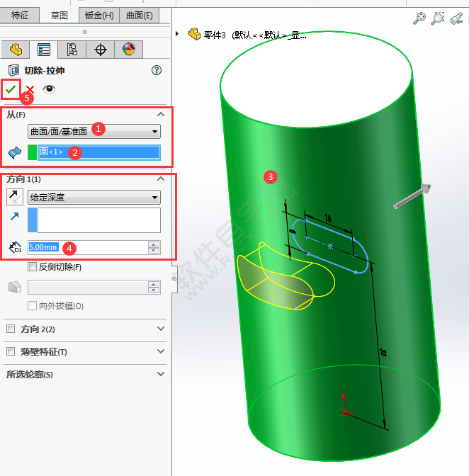Click the blue slot sketch profile

(x=329, y=246)
